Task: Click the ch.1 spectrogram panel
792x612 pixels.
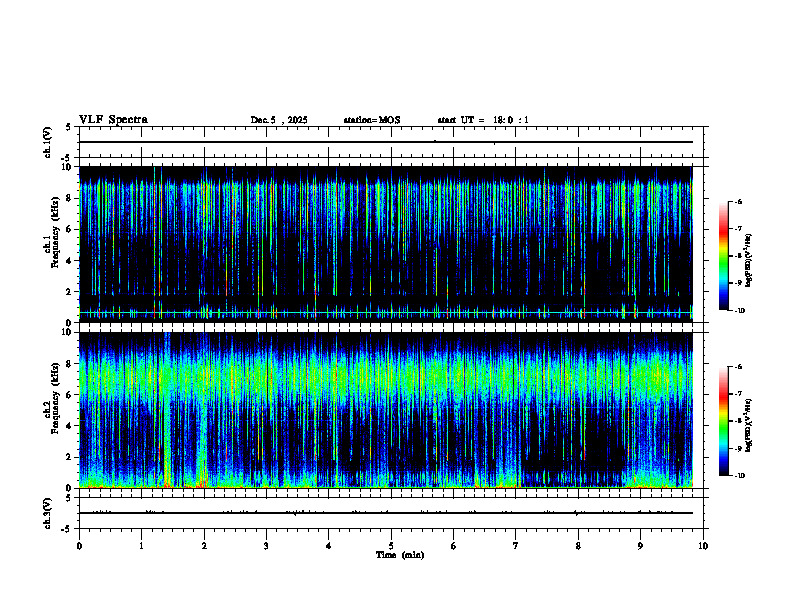Action: click(385, 244)
